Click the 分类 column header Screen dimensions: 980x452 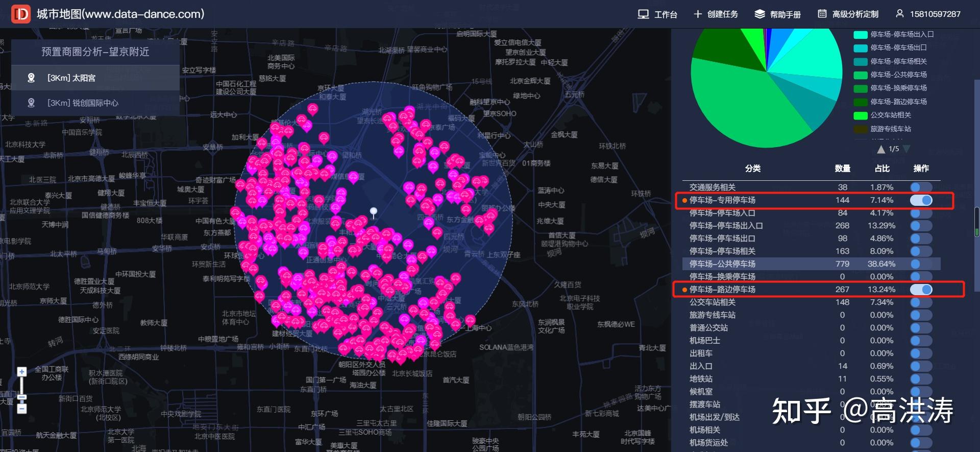753,169
